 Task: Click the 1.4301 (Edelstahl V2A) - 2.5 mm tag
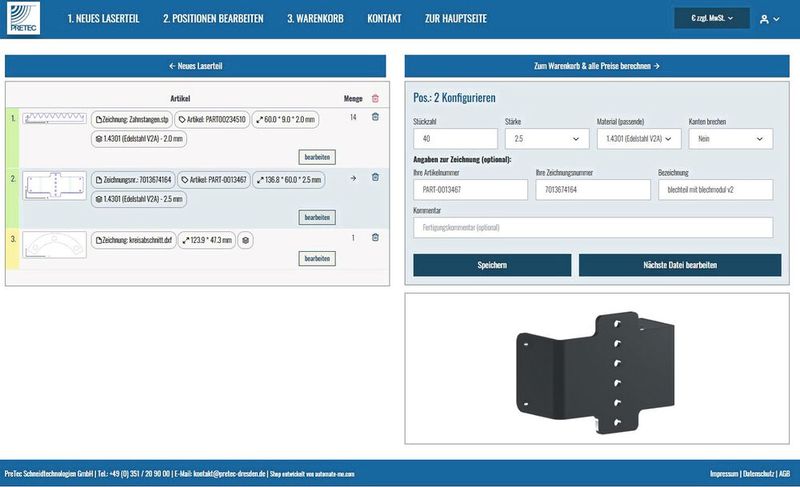pyautogui.click(x=139, y=199)
